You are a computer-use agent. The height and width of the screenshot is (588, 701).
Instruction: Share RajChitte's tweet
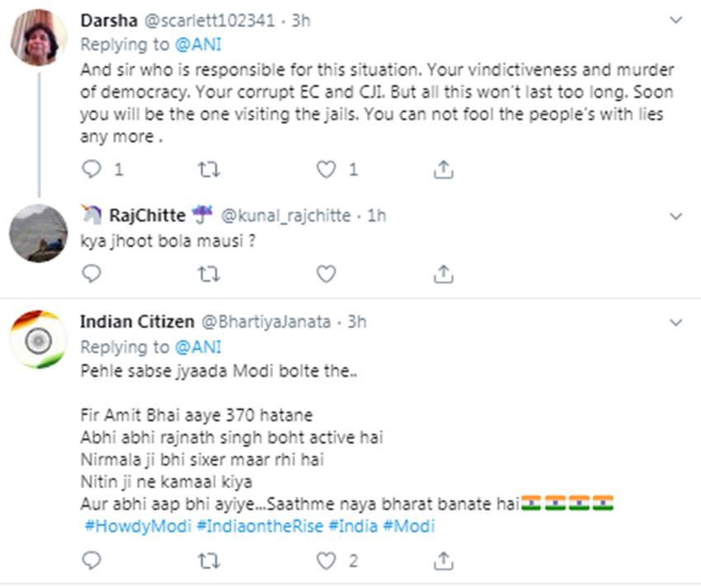click(x=444, y=273)
